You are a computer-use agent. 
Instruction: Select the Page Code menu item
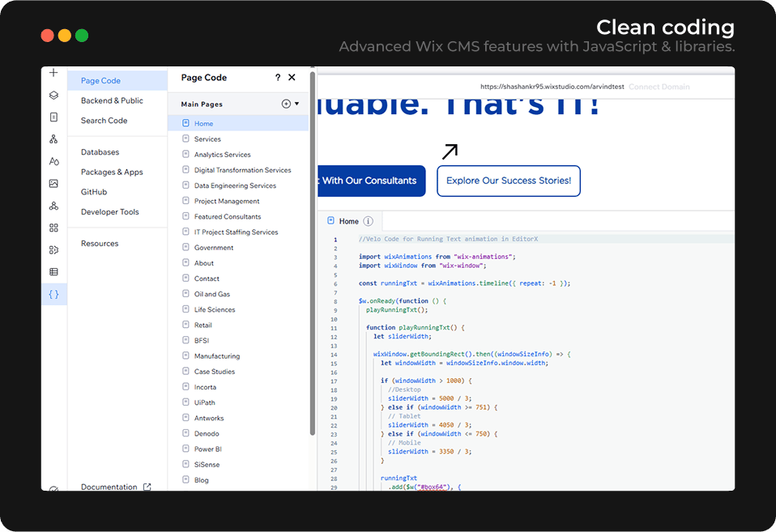tap(117, 81)
